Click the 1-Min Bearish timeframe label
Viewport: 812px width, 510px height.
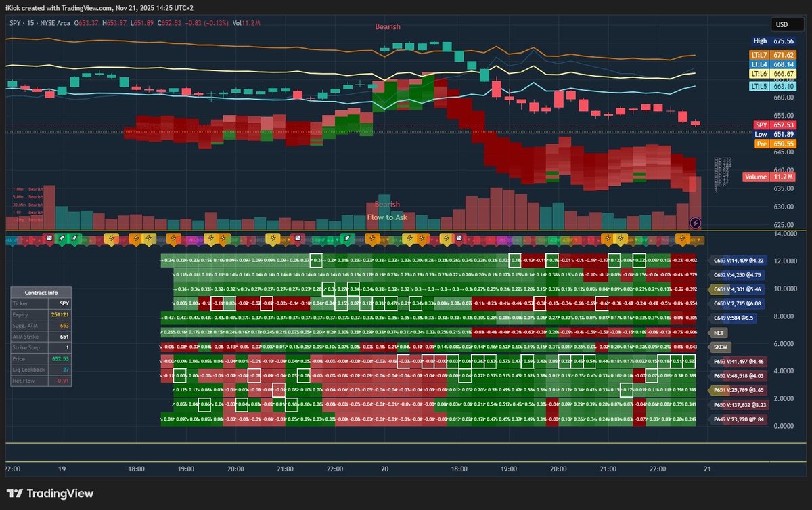click(x=28, y=189)
